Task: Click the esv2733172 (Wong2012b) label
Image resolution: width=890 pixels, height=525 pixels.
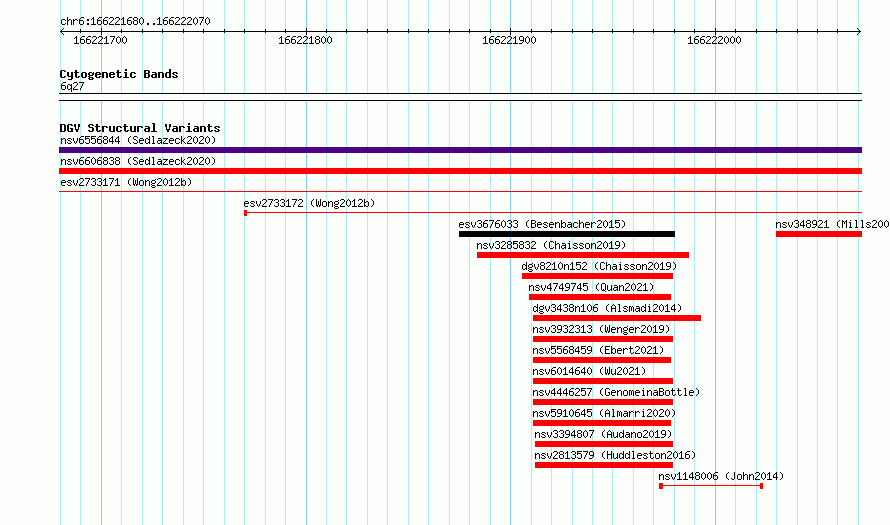Action: 309,203
